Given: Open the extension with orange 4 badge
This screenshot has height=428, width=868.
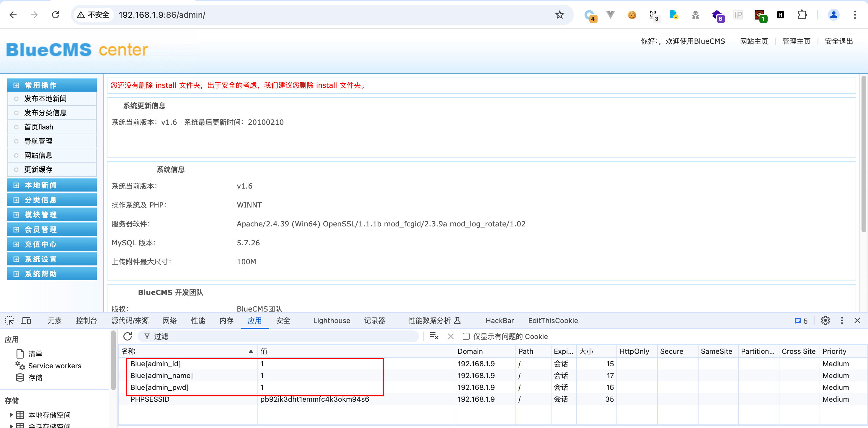Looking at the screenshot, I should 590,15.
